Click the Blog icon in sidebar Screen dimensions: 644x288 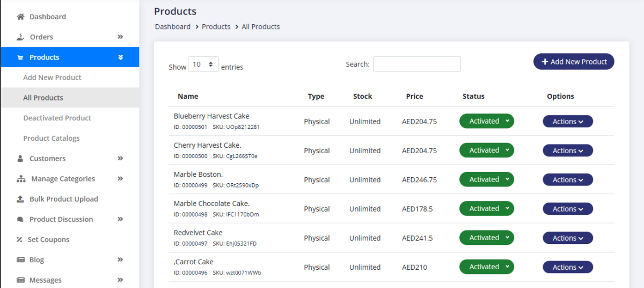tap(20, 260)
